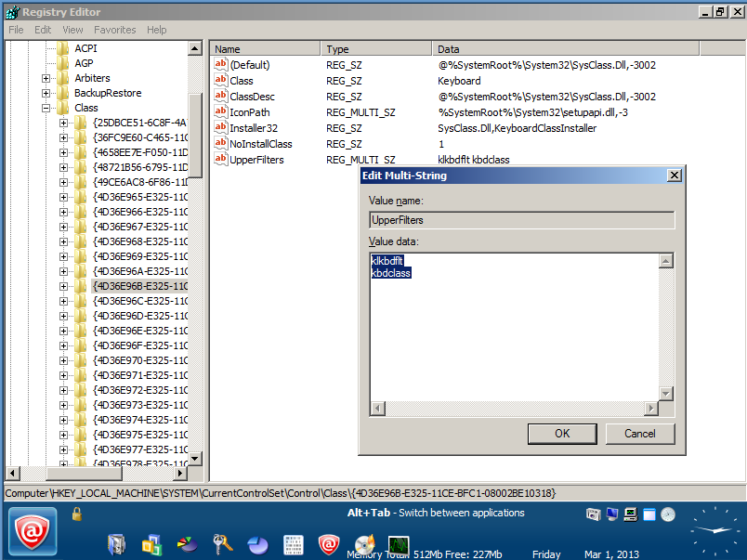Click the analog clock on the taskbar
The height and width of the screenshot is (560, 747).
[x=715, y=530]
